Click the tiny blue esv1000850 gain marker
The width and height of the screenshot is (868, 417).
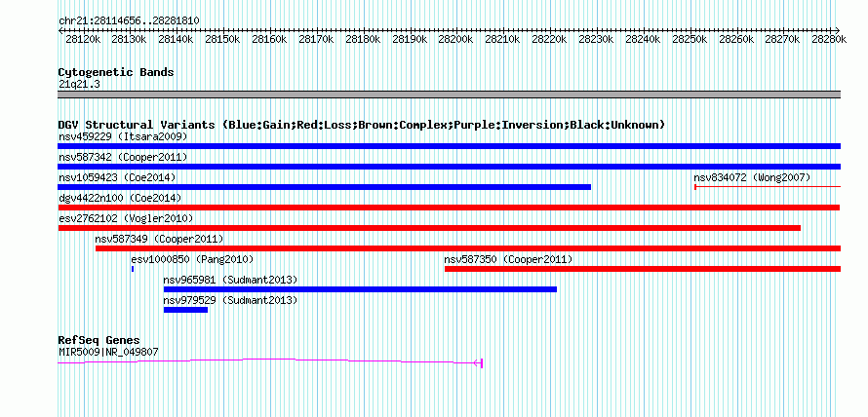click(x=133, y=269)
